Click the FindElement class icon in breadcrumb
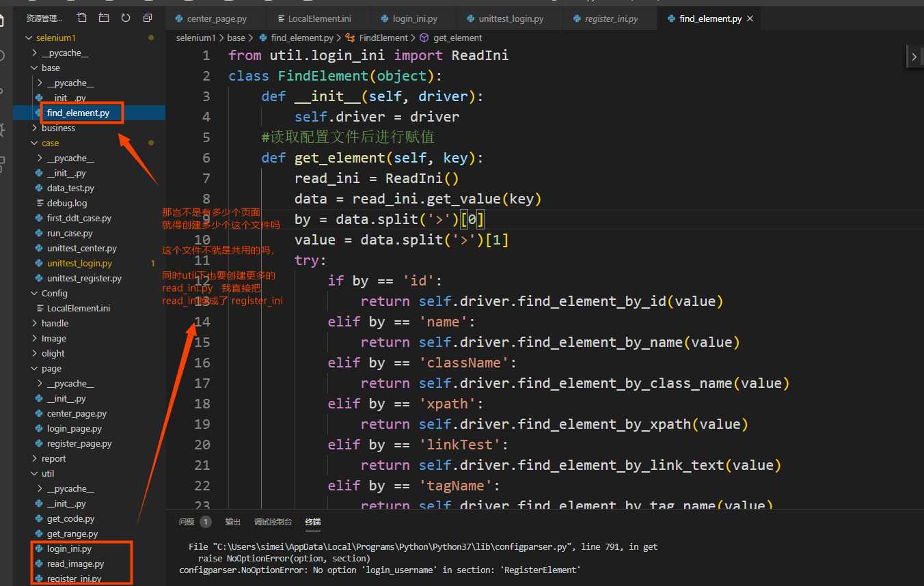Viewport: 924px width, 586px height. point(351,38)
